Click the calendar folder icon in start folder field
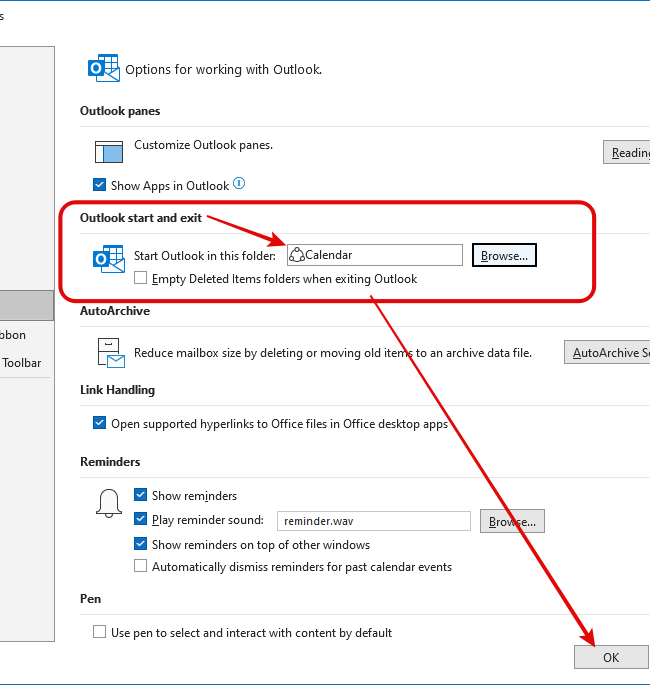Viewport: 650px width, 685px height. 297,255
